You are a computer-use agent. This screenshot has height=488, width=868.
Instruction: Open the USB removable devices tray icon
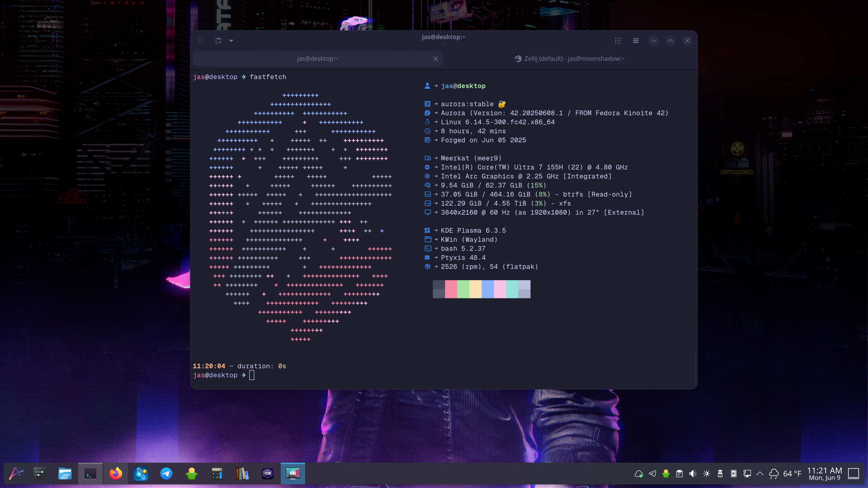720,474
